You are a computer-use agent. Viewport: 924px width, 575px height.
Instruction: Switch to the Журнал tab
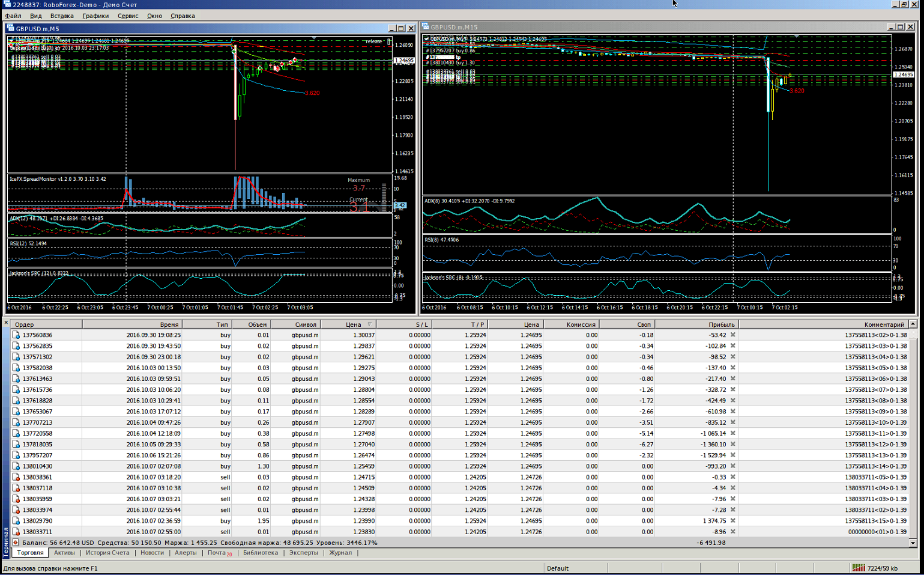click(340, 553)
